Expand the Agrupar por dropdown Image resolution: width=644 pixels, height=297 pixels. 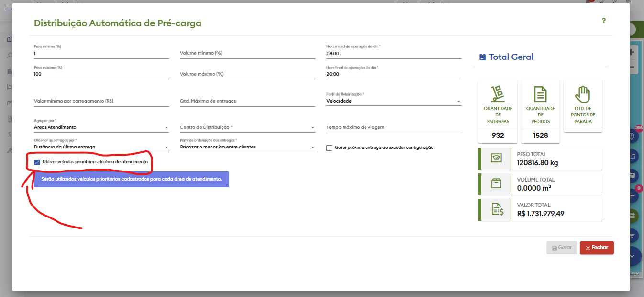101,127
